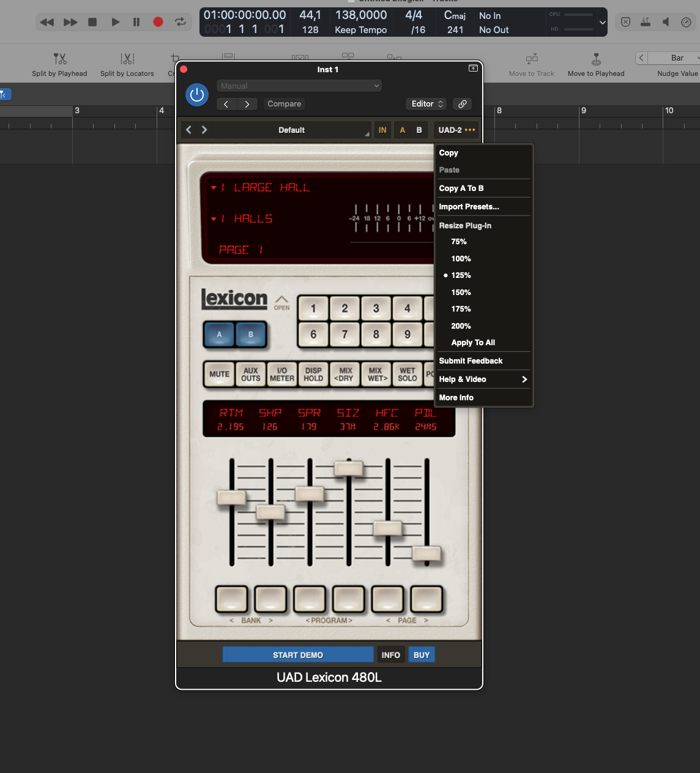Open the Default preset menu
The image size is (700, 773).
click(x=292, y=130)
